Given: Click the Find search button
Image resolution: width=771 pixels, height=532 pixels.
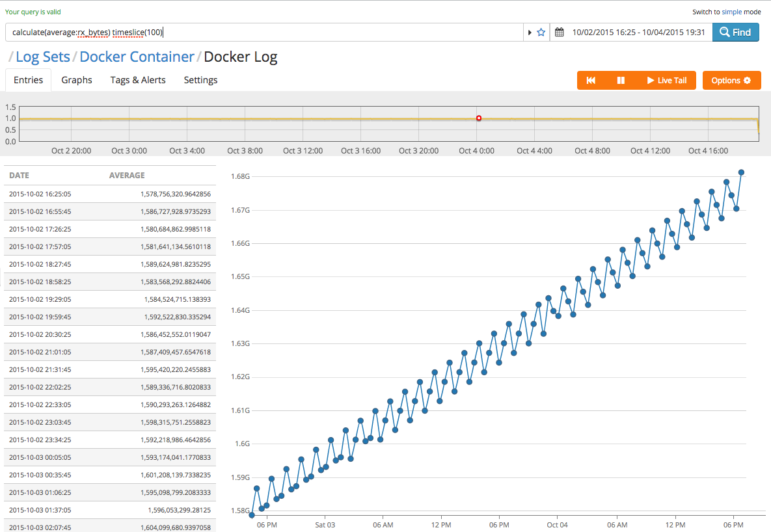Looking at the screenshot, I should (x=735, y=33).
